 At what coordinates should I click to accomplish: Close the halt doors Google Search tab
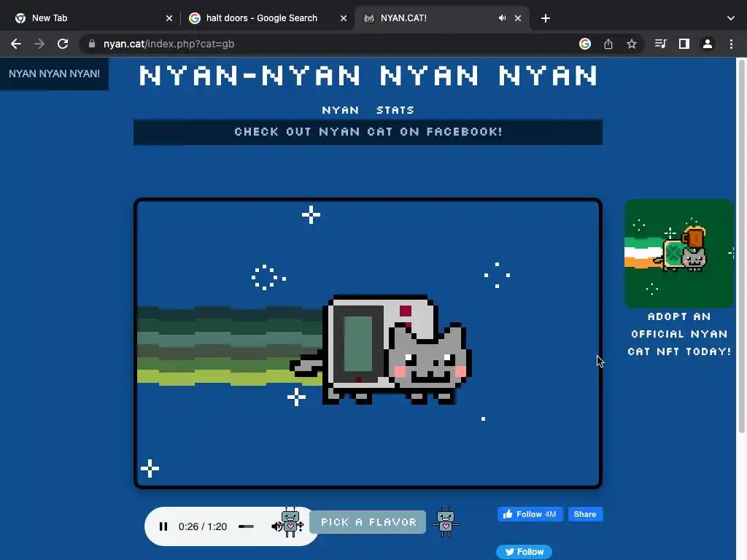pyautogui.click(x=344, y=18)
